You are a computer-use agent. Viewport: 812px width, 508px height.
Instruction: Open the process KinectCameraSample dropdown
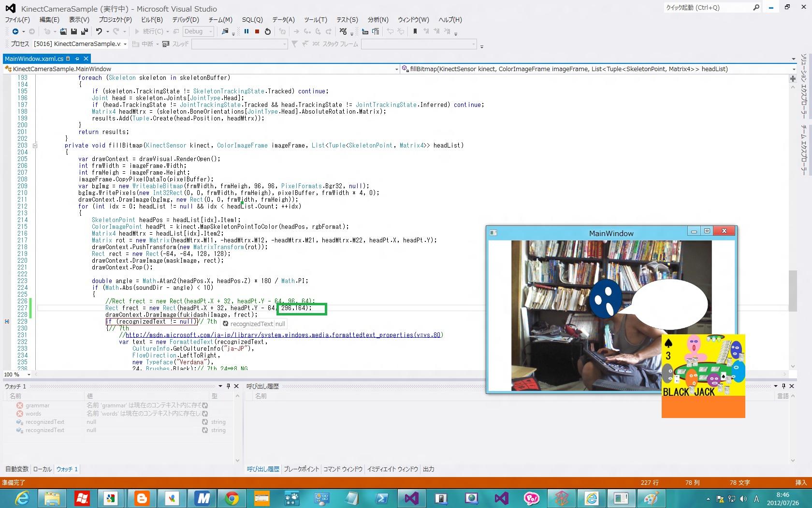click(125, 44)
